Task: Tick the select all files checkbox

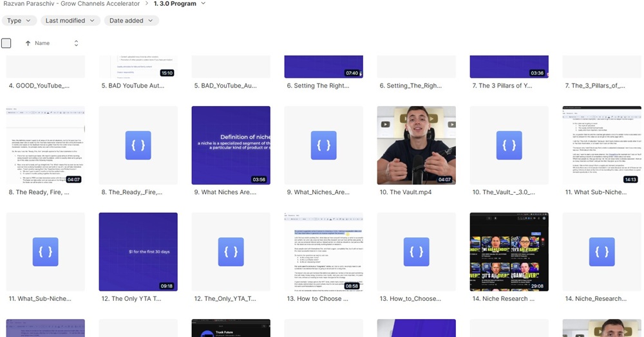Action: click(x=6, y=43)
